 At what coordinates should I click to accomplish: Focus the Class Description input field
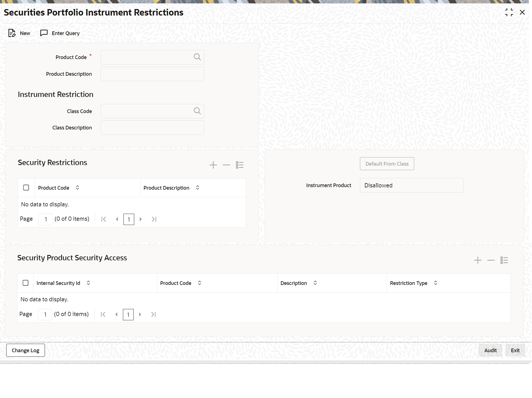[152, 128]
